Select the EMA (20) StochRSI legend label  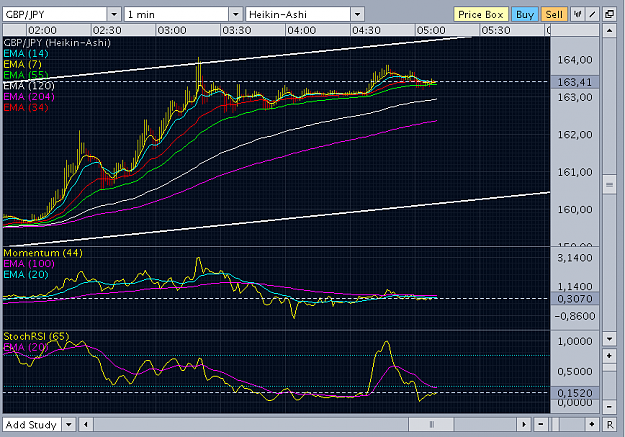tap(26, 347)
